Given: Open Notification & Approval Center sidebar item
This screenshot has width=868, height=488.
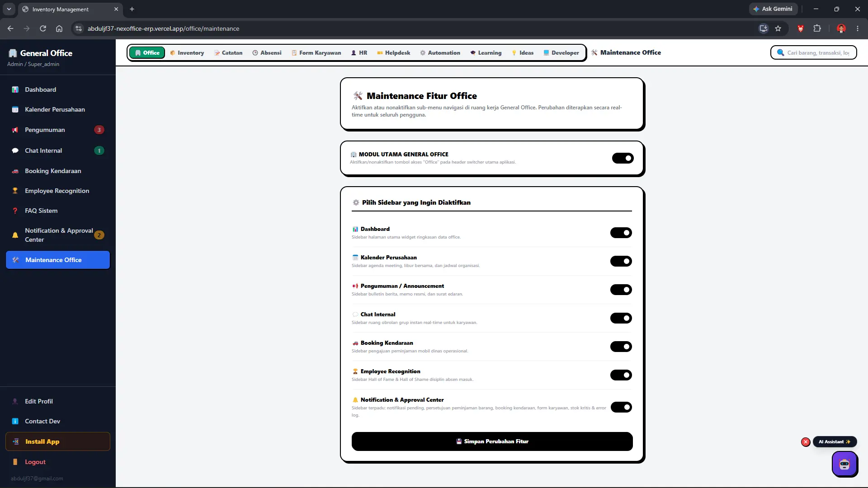Looking at the screenshot, I should pos(58,235).
